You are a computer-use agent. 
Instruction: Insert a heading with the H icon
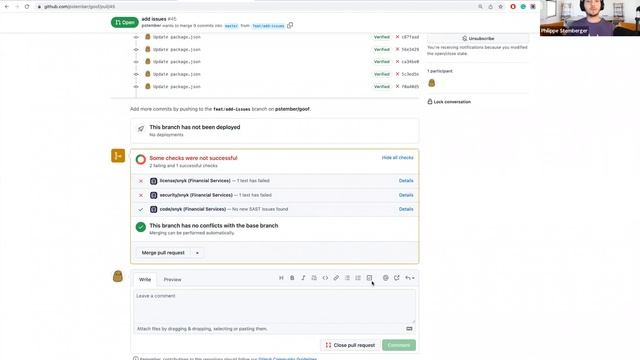(x=281, y=278)
